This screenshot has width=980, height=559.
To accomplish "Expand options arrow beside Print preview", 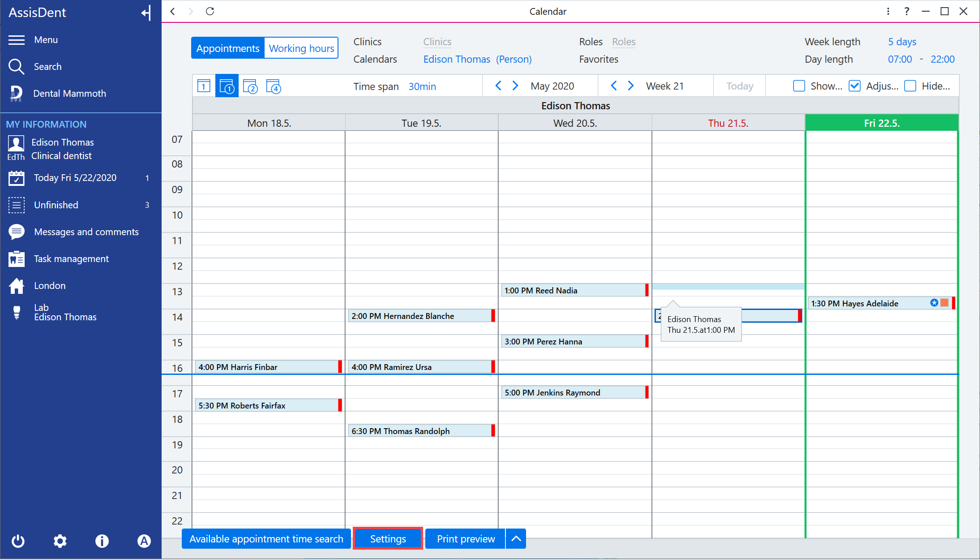I will pos(516,539).
